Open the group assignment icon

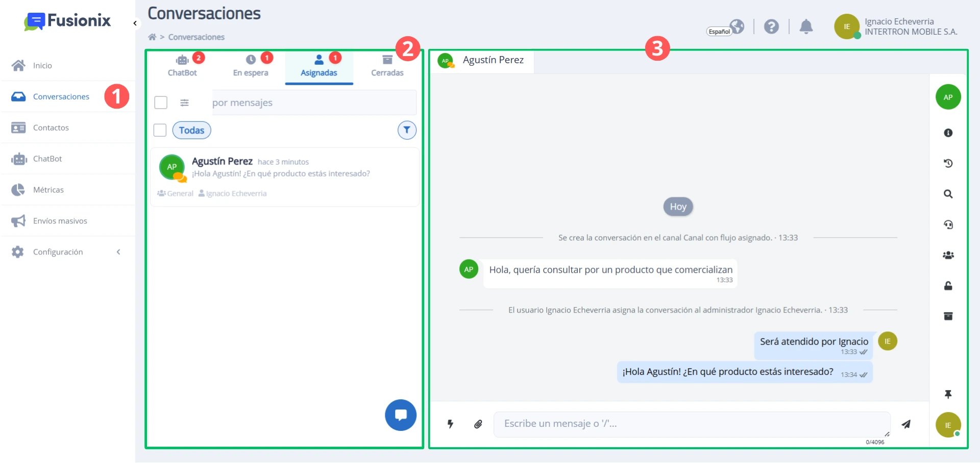[948, 255]
